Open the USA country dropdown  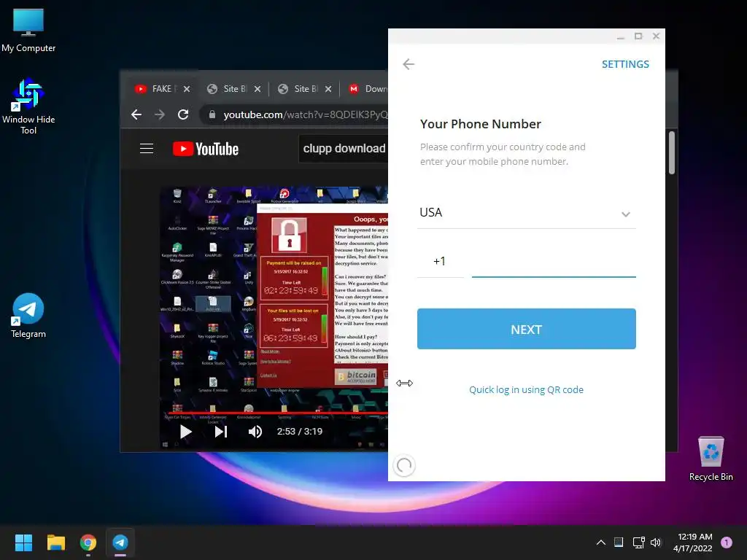pos(526,213)
